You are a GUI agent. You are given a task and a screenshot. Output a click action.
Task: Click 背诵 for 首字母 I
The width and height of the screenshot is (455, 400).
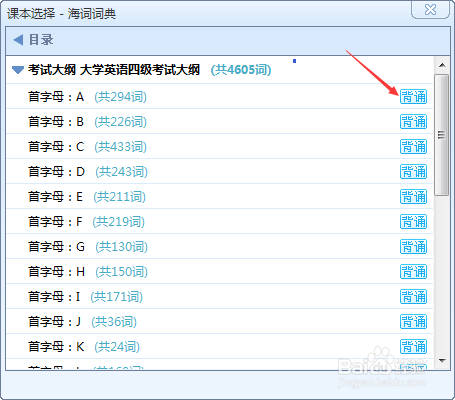tap(413, 297)
